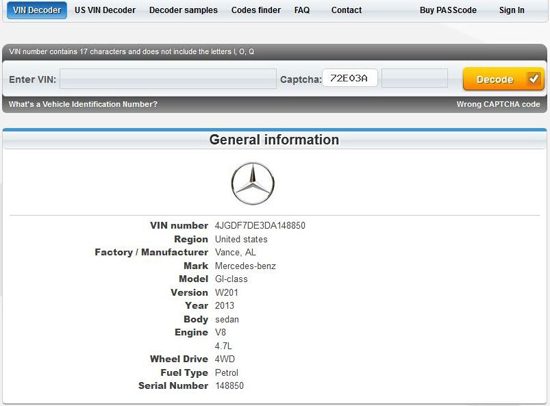This screenshot has height=406, width=550.
Task: Click the 72E03A captcha image
Action: [350, 78]
